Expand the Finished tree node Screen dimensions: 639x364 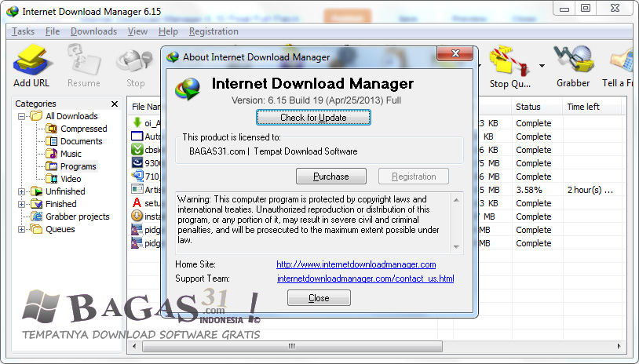click(x=21, y=205)
